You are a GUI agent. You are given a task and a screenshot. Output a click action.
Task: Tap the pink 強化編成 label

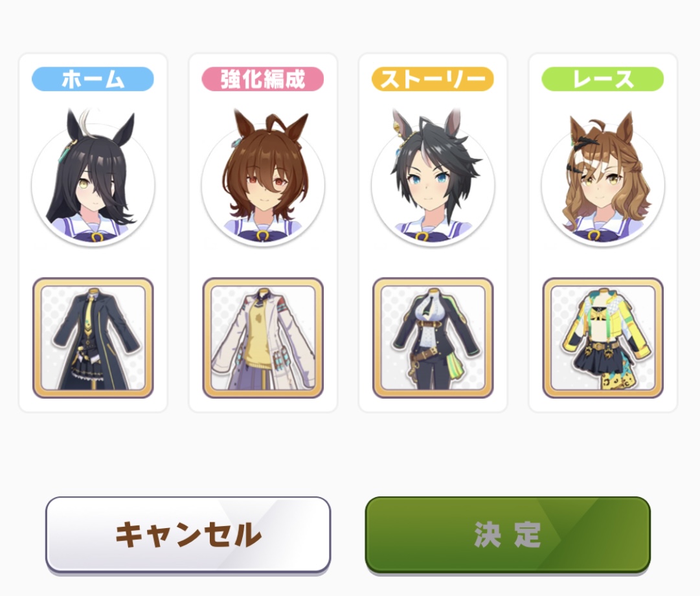pos(263,79)
